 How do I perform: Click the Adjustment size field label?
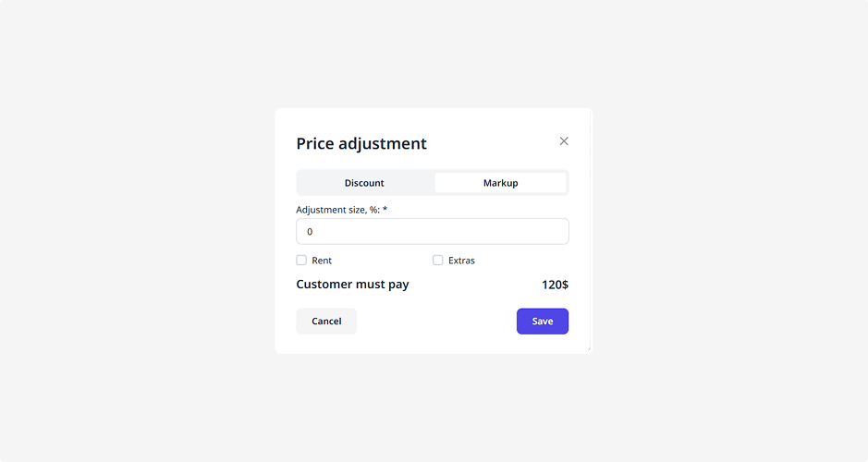[x=337, y=210]
